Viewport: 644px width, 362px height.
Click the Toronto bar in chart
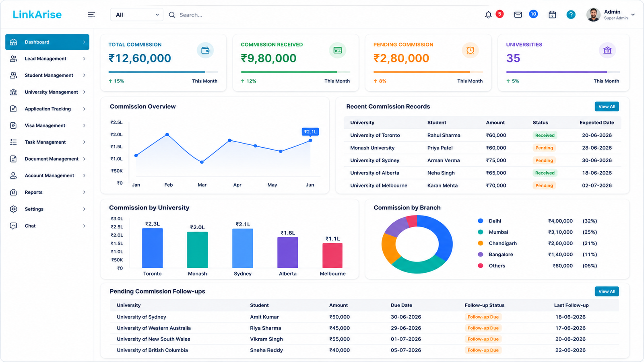point(152,248)
